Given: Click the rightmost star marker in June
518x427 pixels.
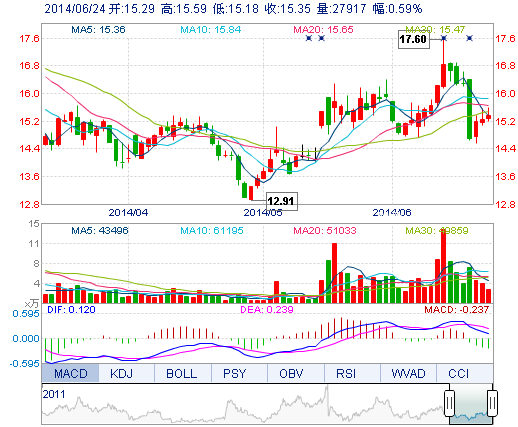Looking at the screenshot, I should point(469,38).
